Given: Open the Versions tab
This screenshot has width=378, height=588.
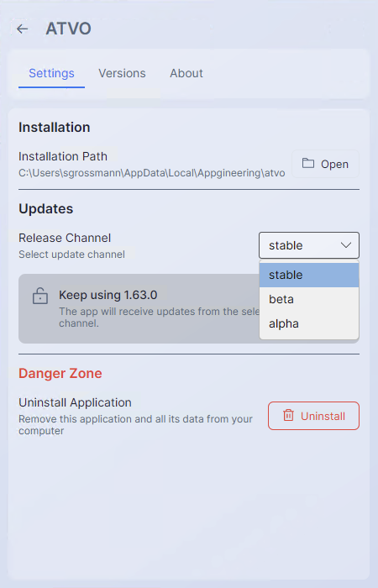Looking at the screenshot, I should tap(122, 73).
